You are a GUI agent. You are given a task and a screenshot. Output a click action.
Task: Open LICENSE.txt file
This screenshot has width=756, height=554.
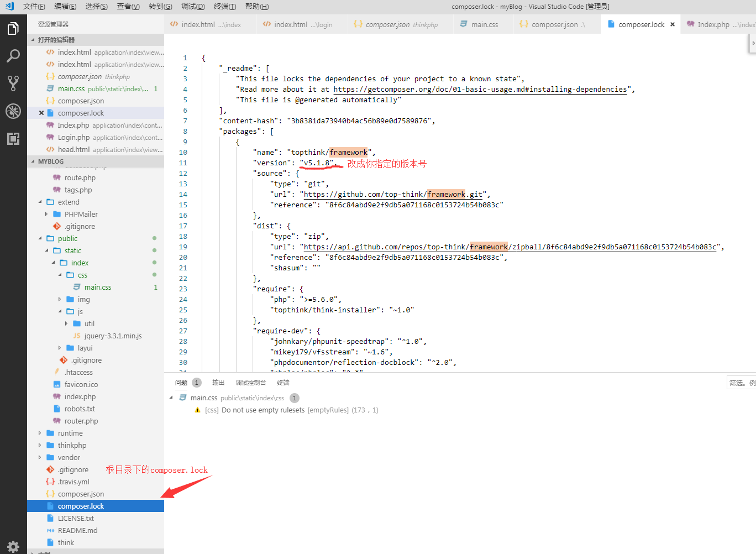[x=96, y=518]
